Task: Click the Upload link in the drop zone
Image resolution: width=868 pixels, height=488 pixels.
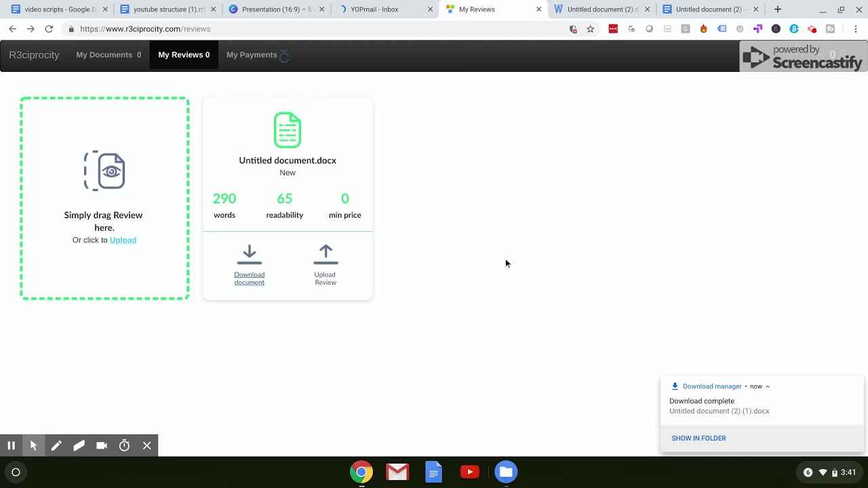Action: click(x=123, y=240)
